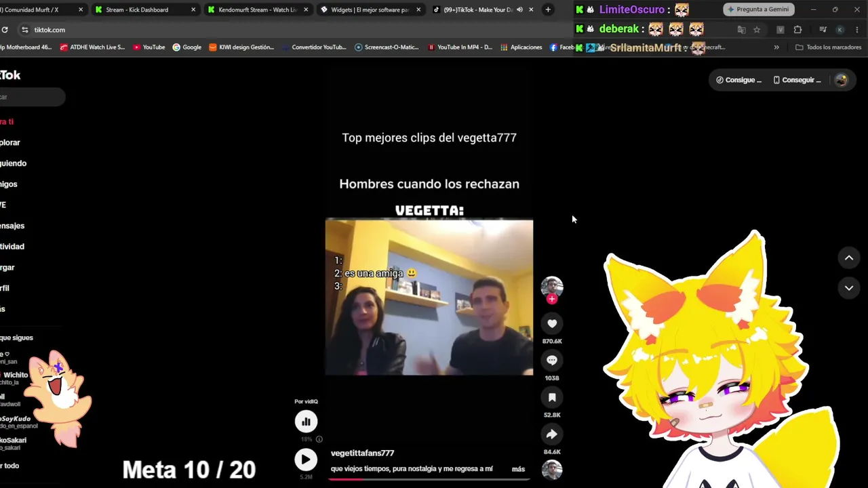Click the video player thumbnail area
The height and width of the screenshot is (488, 868).
(x=429, y=297)
